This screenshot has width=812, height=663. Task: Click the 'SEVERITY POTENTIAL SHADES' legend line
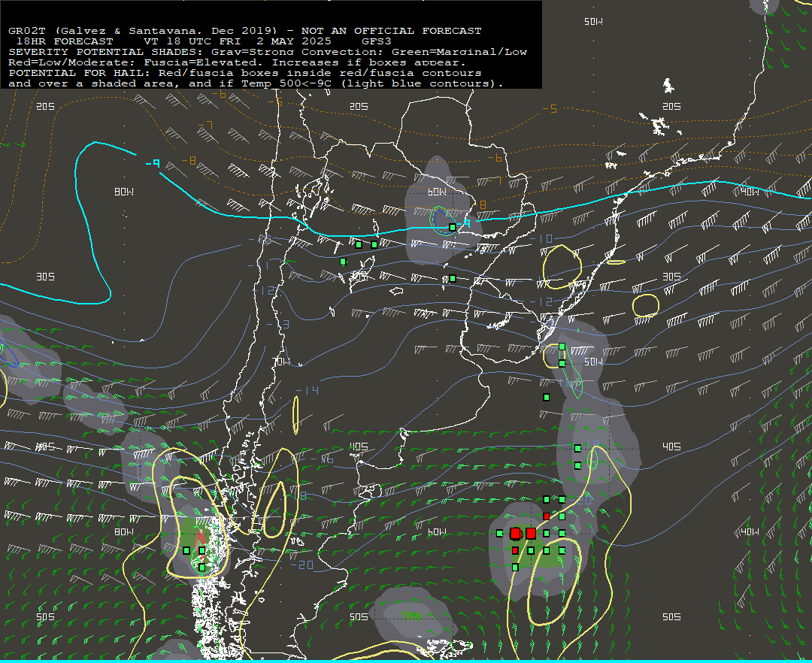click(268, 52)
